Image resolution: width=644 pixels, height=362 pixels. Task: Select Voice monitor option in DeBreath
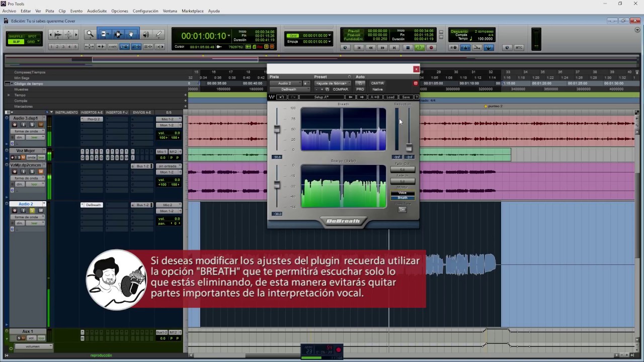click(x=403, y=193)
